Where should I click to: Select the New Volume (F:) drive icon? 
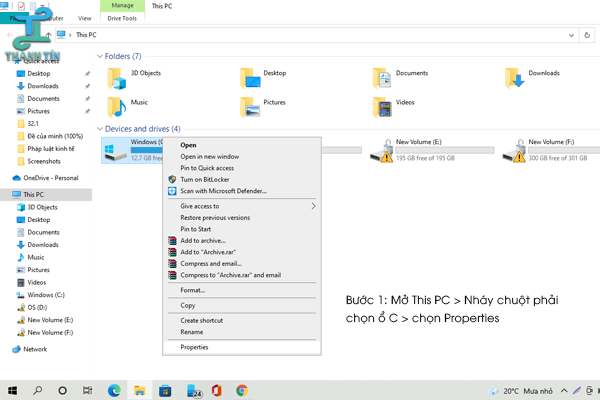tap(513, 150)
